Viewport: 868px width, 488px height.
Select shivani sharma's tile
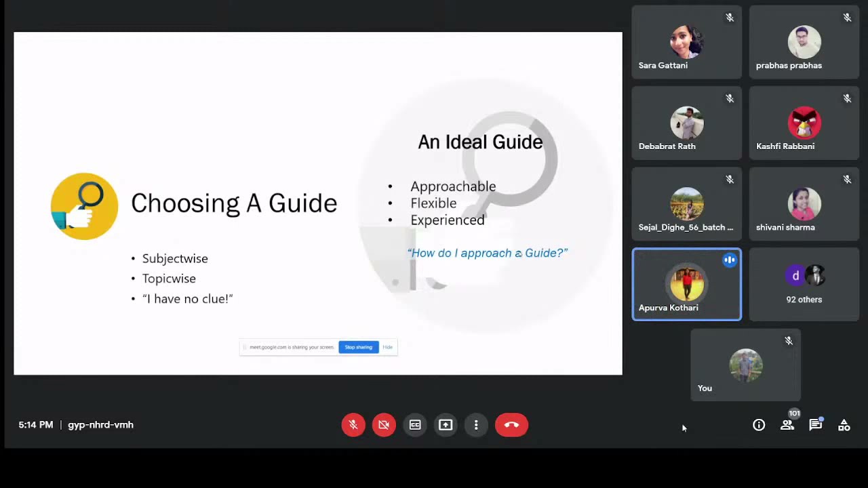[x=804, y=203]
